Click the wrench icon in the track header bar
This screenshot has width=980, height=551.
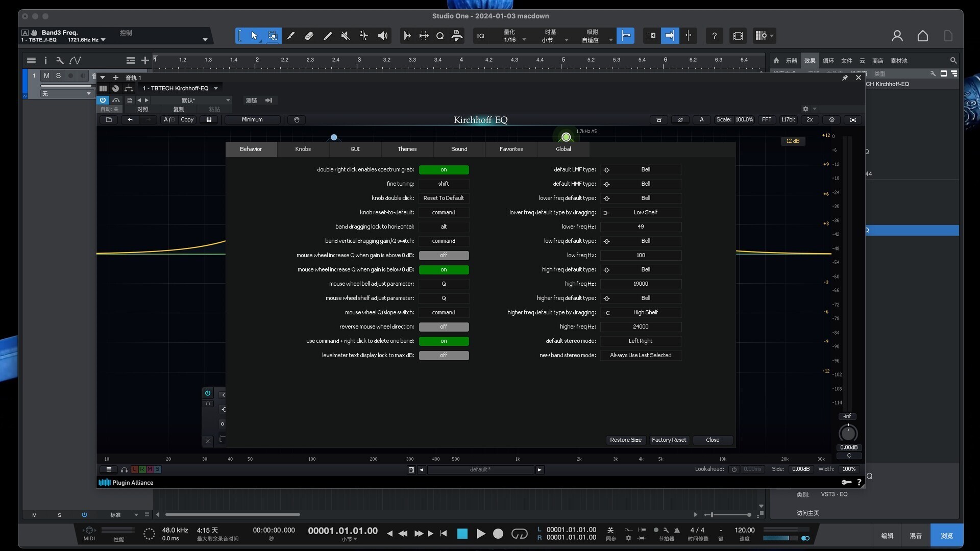[x=60, y=60]
